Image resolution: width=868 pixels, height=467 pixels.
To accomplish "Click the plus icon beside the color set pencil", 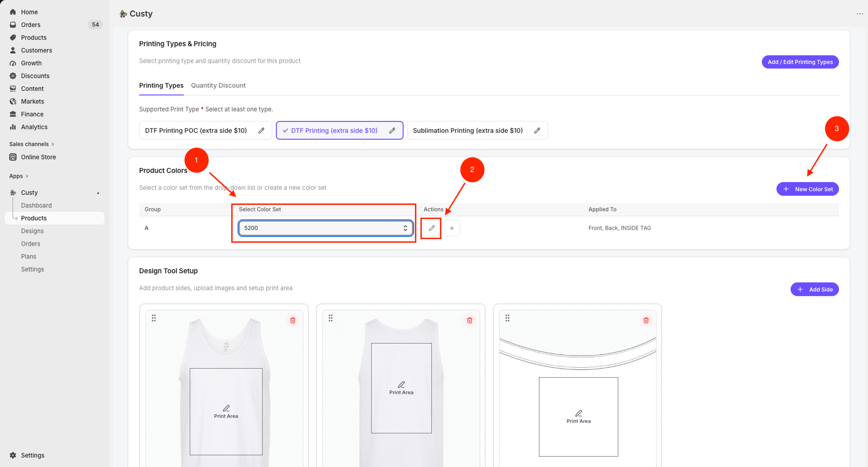I will pyautogui.click(x=452, y=228).
